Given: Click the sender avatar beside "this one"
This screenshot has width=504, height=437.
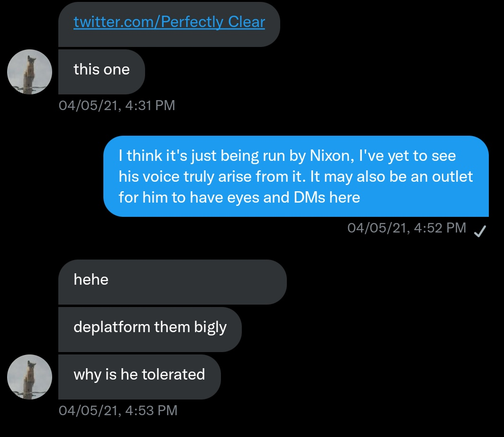Looking at the screenshot, I should click(29, 72).
